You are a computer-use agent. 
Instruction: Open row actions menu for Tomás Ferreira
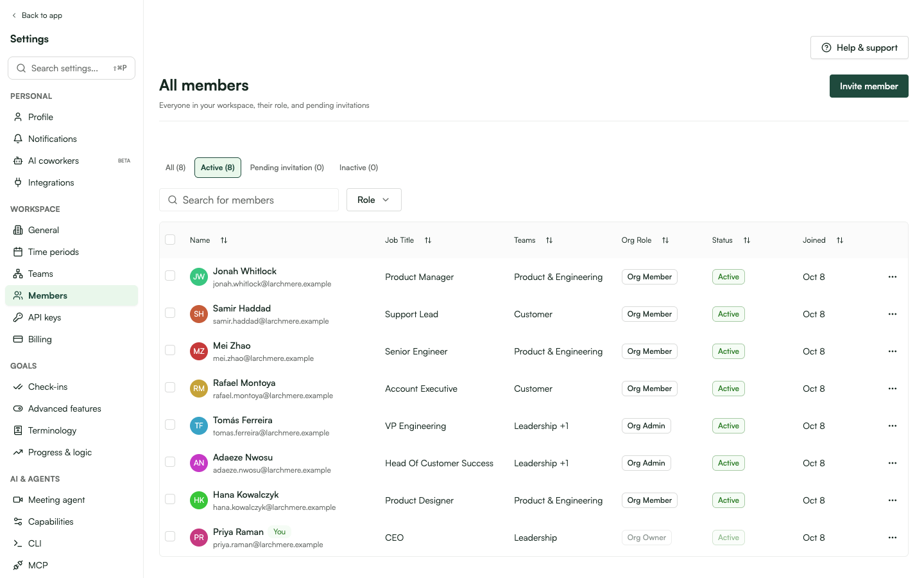(893, 426)
